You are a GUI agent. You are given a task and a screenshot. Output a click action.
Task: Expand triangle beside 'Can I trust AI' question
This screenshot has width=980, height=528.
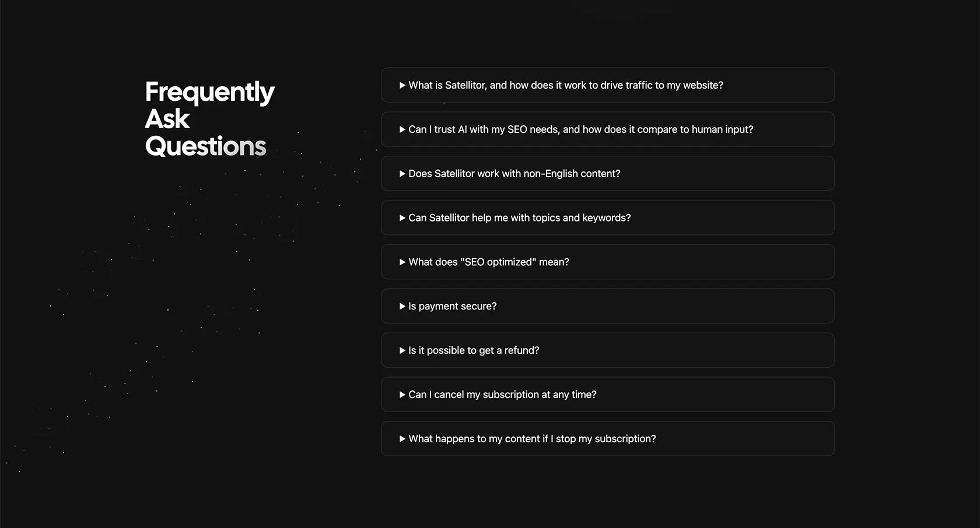coord(402,129)
